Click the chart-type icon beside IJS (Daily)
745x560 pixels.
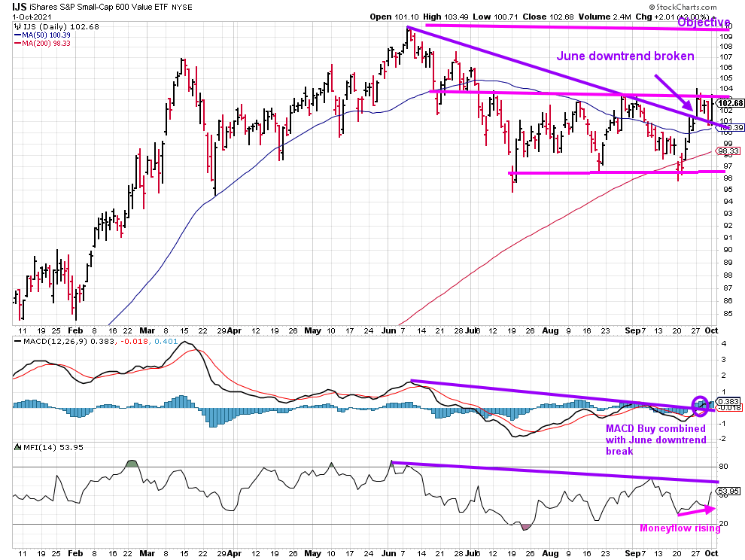coord(17,26)
